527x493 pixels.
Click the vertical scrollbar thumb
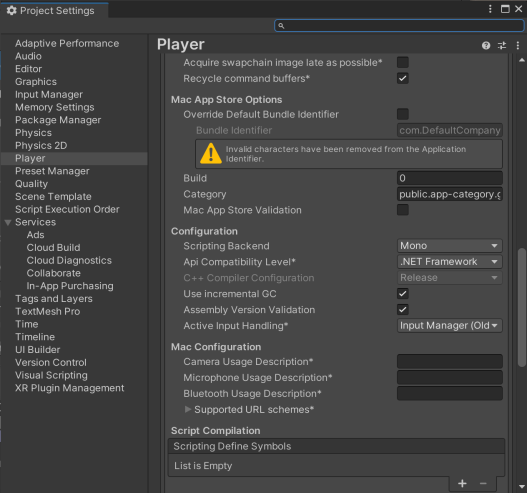click(522, 307)
